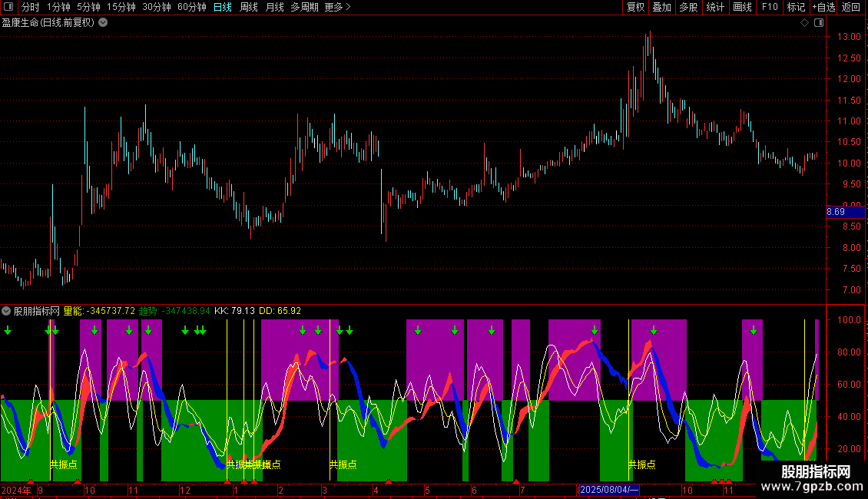Click the 8.69 price marker on axis

tap(845, 212)
